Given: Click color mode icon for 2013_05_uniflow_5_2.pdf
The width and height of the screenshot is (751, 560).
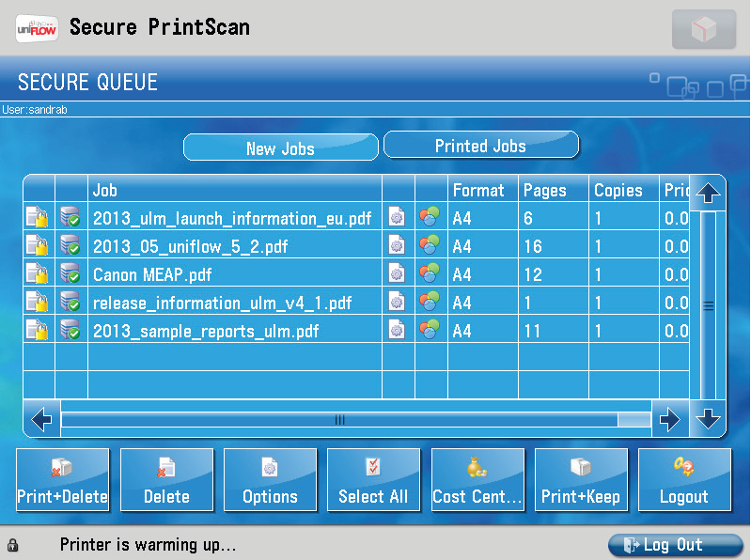Looking at the screenshot, I should [430, 244].
